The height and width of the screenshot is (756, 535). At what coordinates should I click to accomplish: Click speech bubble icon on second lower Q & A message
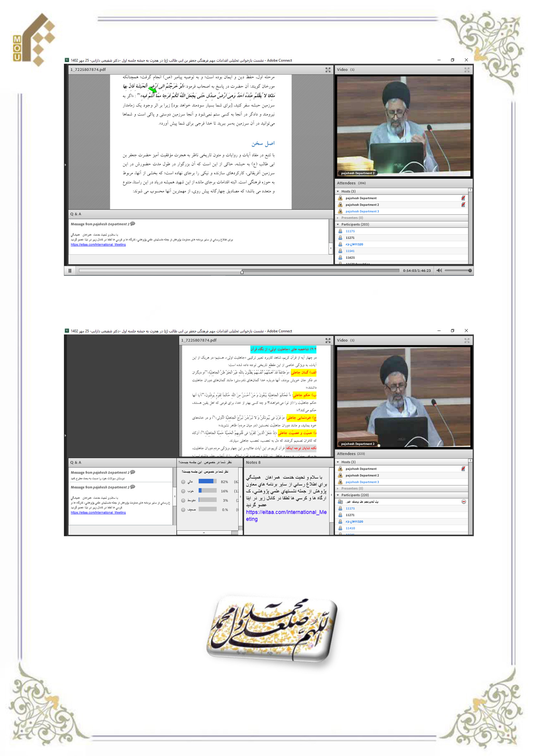[x=133, y=487]
